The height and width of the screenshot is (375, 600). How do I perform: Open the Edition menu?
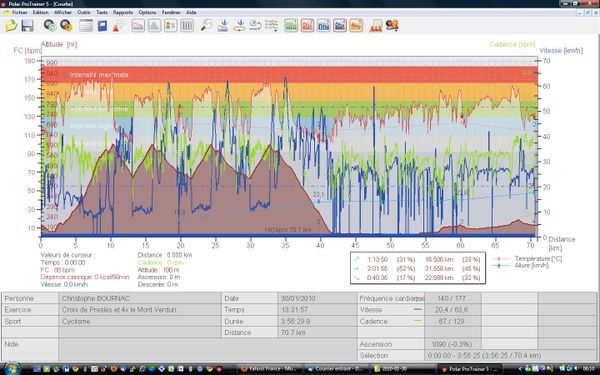pos(40,12)
